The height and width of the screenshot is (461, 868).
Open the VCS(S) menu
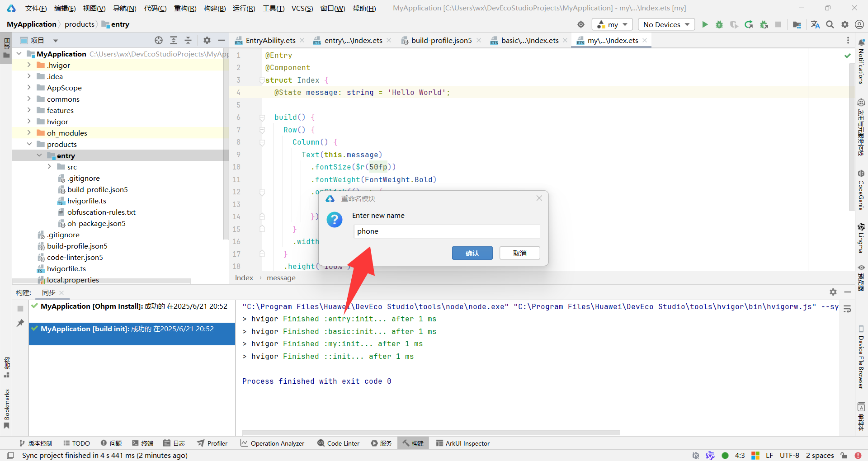(x=302, y=8)
